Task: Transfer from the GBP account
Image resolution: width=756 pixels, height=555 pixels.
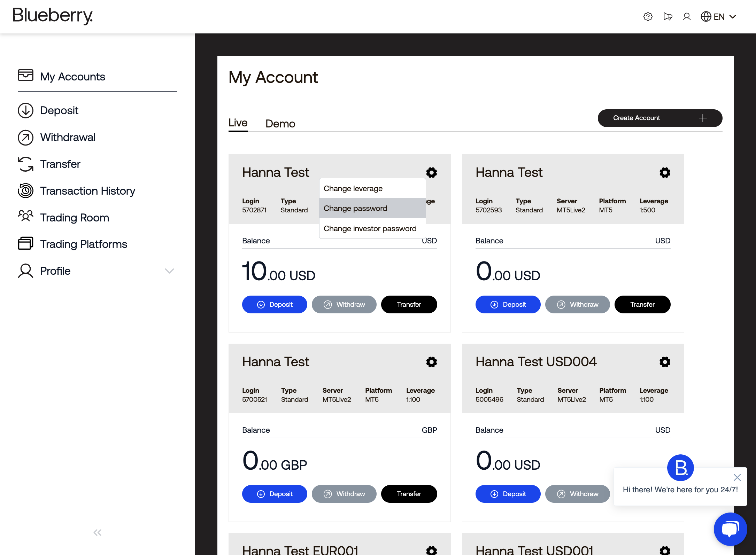Action: 409,494
